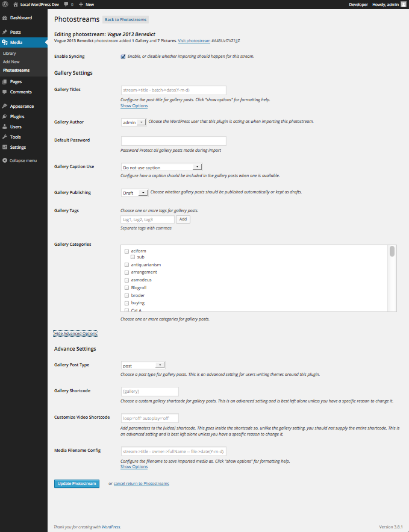This screenshot has height=532, width=409.
Task: Check the sub category checkbox
Action: point(133,257)
